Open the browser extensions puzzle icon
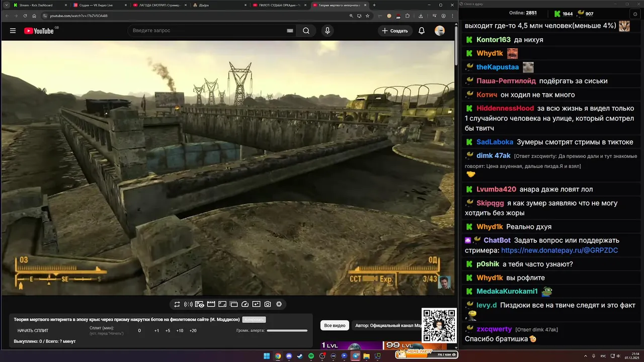644x362 pixels. pyautogui.click(x=408, y=16)
